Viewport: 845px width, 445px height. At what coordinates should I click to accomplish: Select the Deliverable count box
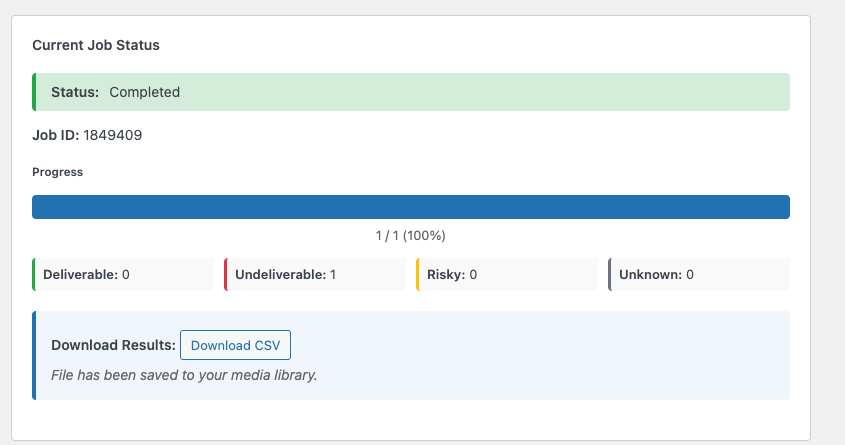point(123,274)
